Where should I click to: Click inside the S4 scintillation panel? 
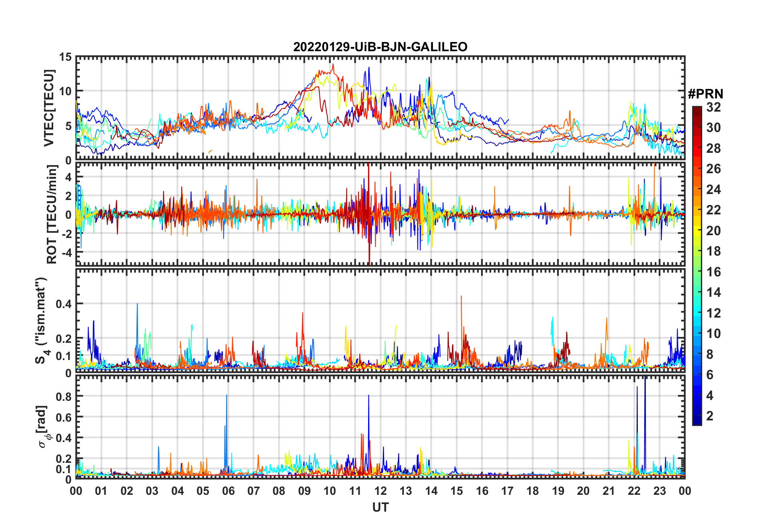coord(380,321)
